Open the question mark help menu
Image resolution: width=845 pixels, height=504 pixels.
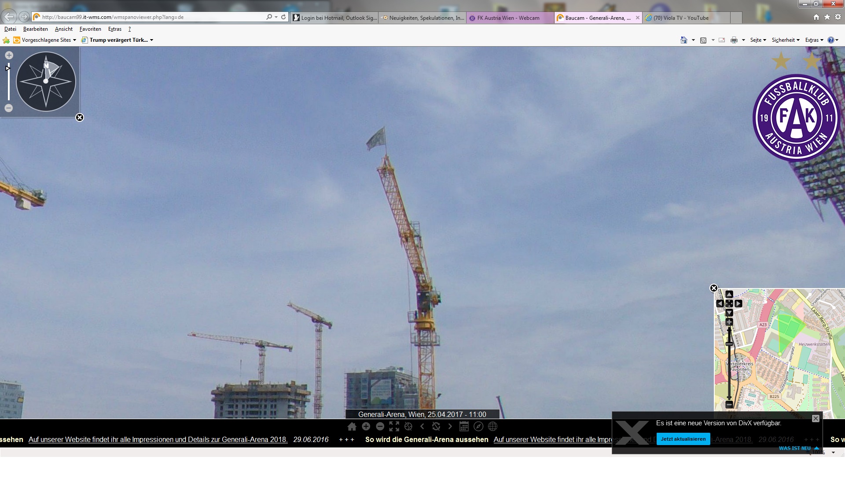pyautogui.click(x=129, y=29)
